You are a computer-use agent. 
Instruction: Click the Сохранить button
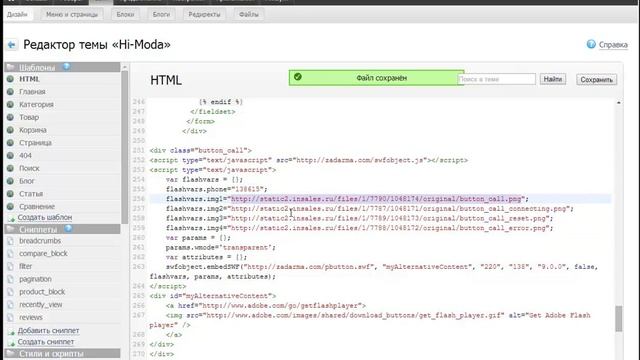(x=596, y=80)
